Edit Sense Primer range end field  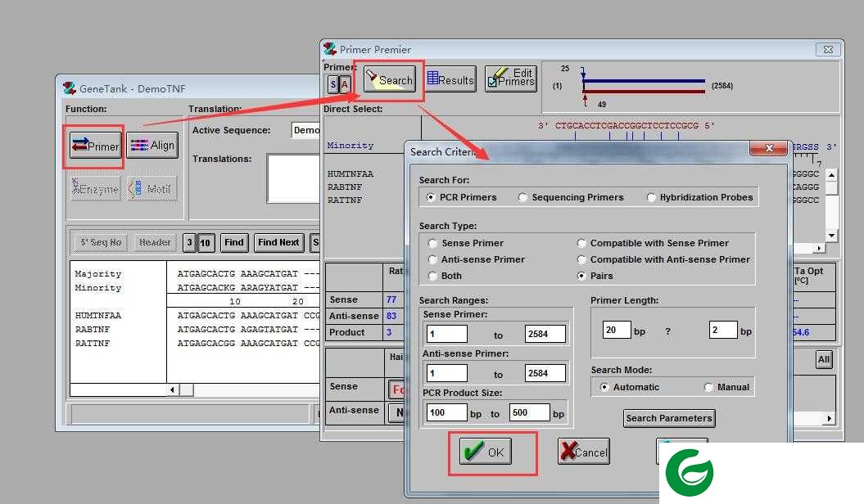pos(545,334)
